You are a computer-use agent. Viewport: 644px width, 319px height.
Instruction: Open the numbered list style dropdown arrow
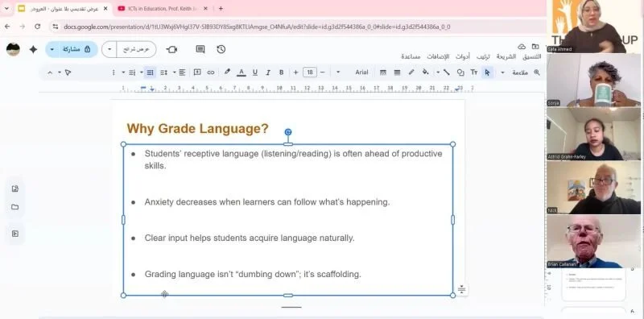[x=142, y=72]
